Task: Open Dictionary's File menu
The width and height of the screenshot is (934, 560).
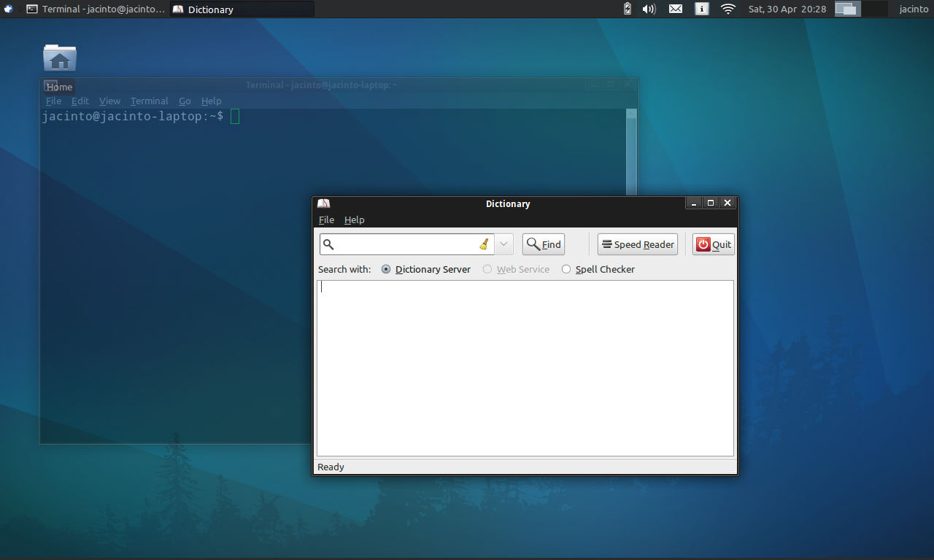Action: [x=325, y=219]
